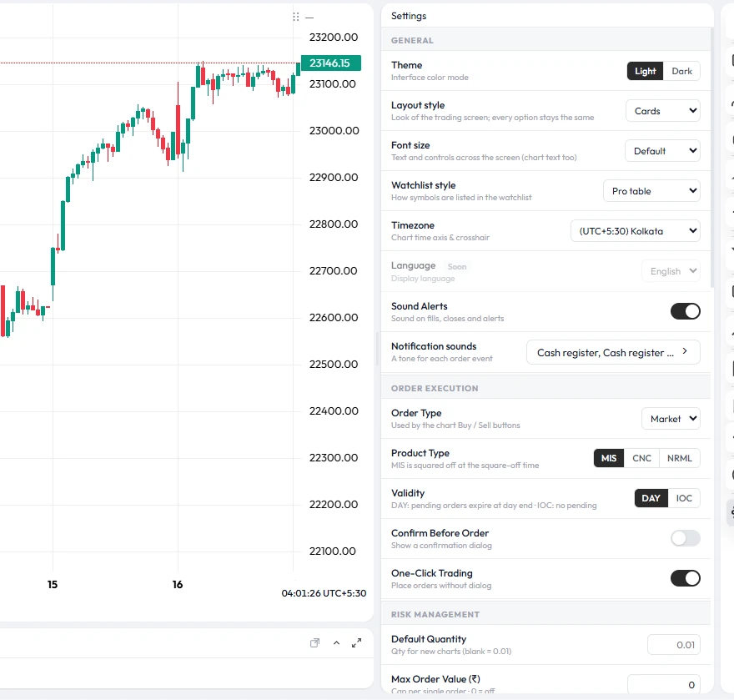
Task: Open the Watchlist style dropdown showing Pro table
Action: click(651, 191)
